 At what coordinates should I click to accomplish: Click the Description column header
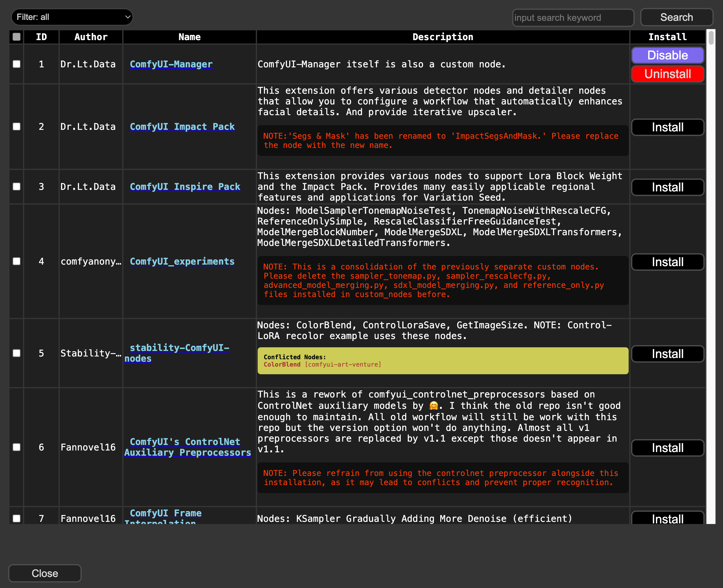pos(443,37)
